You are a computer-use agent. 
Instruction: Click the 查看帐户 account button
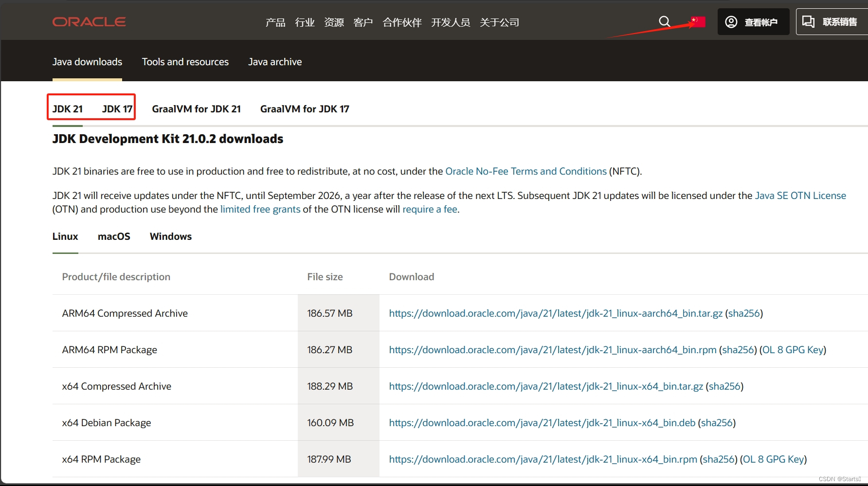pyautogui.click(x=753, y=22)
